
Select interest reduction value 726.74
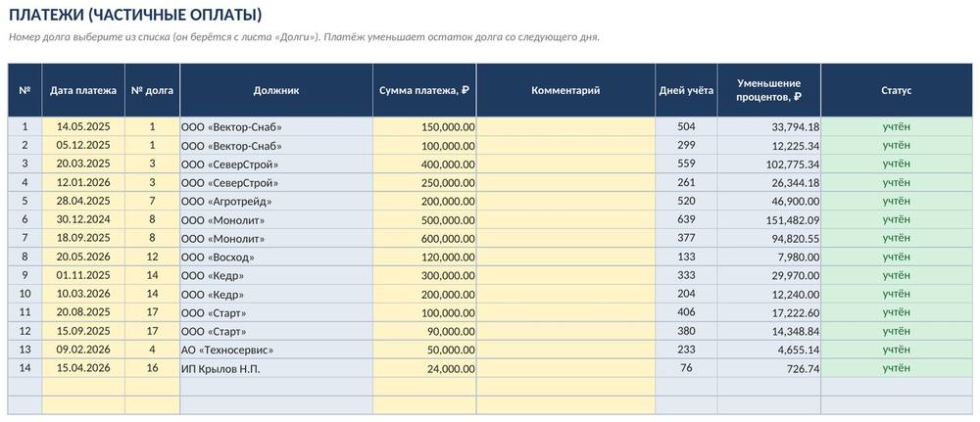coord(769,368)
